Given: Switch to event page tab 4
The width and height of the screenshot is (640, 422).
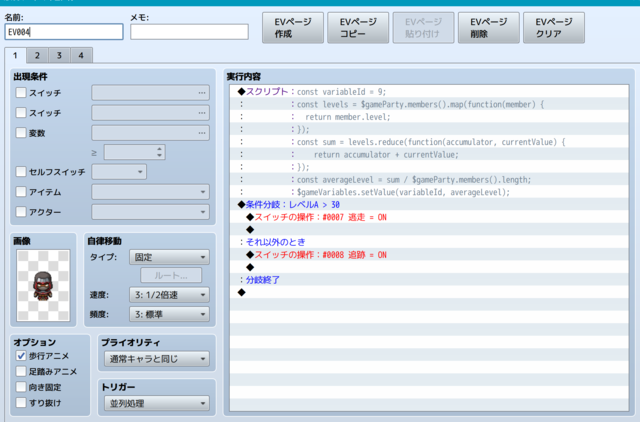Looking at the screenshot, I should 81,56.
